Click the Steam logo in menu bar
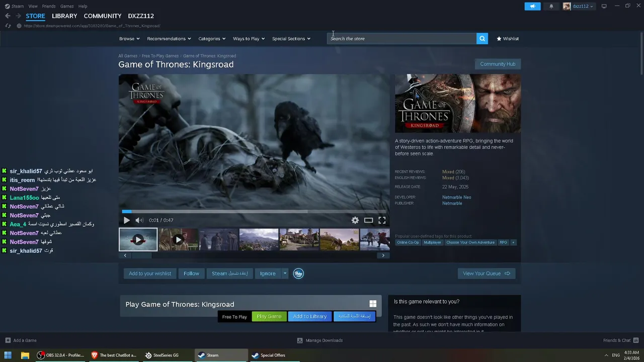This screenshot has height=362, width=644. [7, 6]
